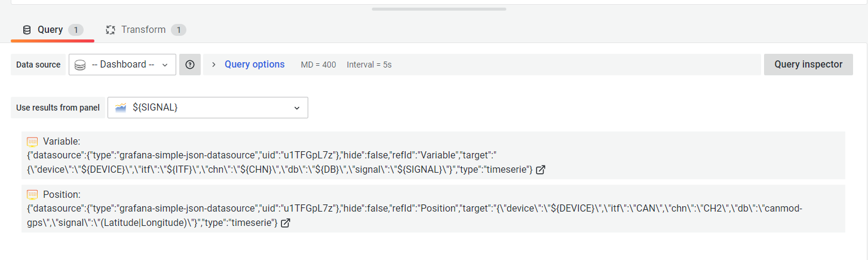Open the -- Dashboard -- data source picker

tap(122, 65)
